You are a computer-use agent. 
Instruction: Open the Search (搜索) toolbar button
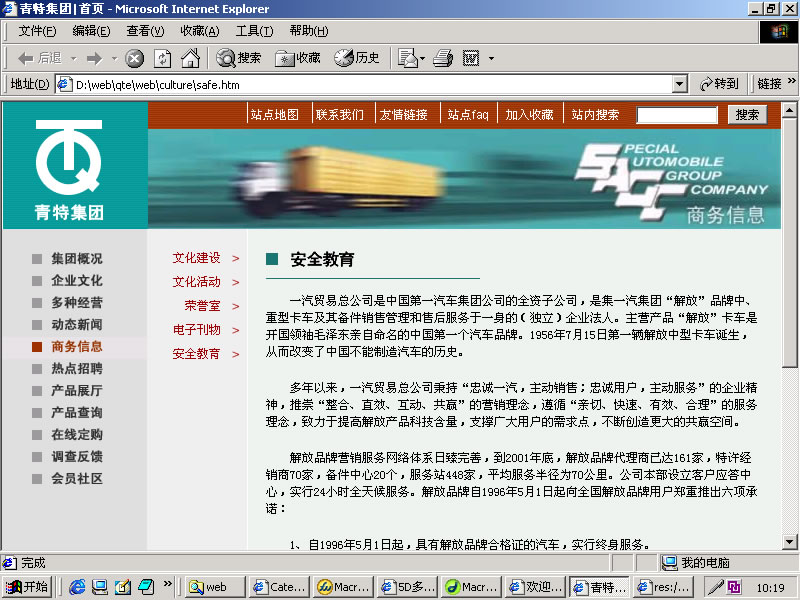(238, 58)
